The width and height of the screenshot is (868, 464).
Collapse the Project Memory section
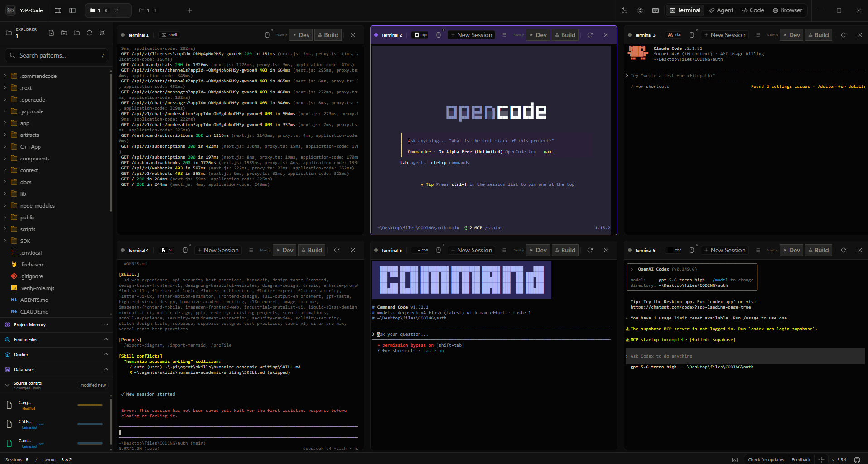click(x=106, y=324)
